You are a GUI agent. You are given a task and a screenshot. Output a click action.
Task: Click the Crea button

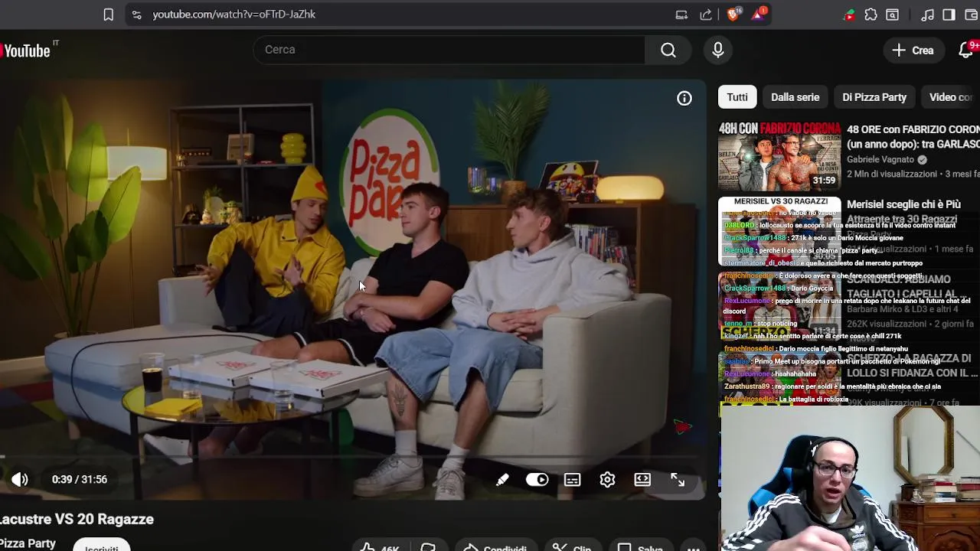913,50
